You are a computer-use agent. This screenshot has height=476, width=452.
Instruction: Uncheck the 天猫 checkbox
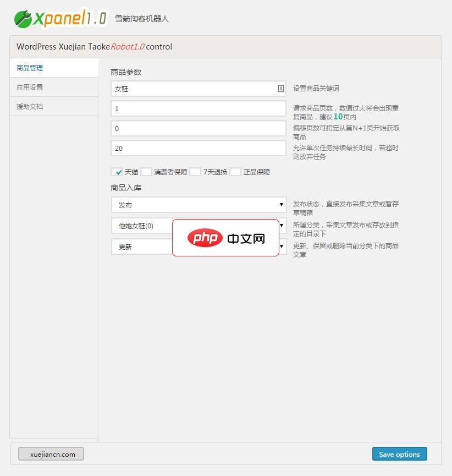[x=119, y=172]
